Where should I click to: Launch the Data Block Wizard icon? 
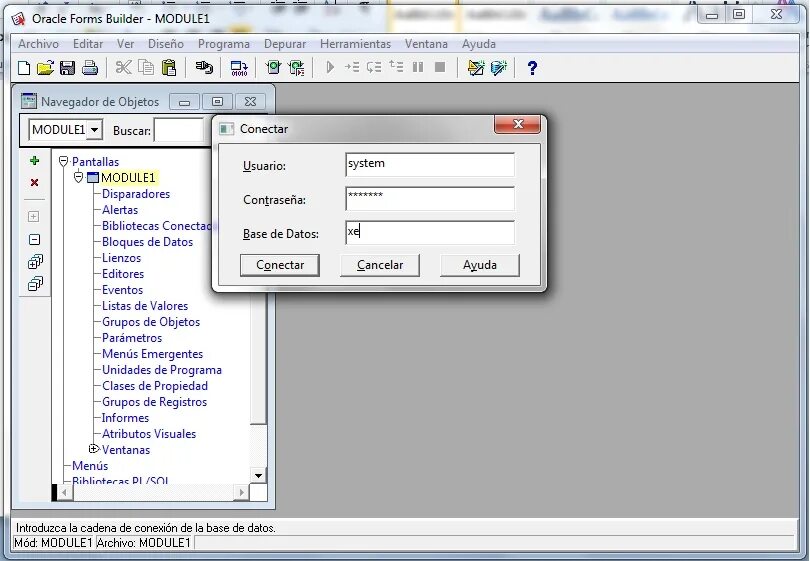point(476,68)
